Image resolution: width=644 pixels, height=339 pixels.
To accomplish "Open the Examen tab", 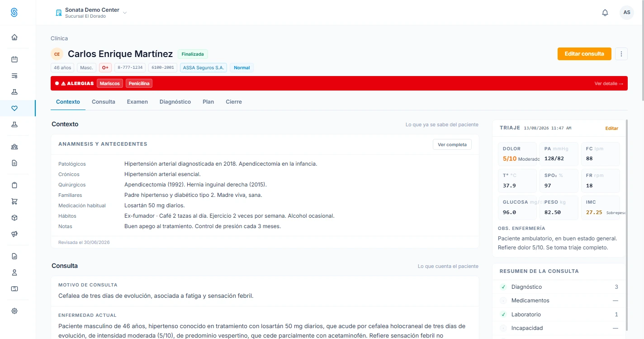I will (137, 102).
